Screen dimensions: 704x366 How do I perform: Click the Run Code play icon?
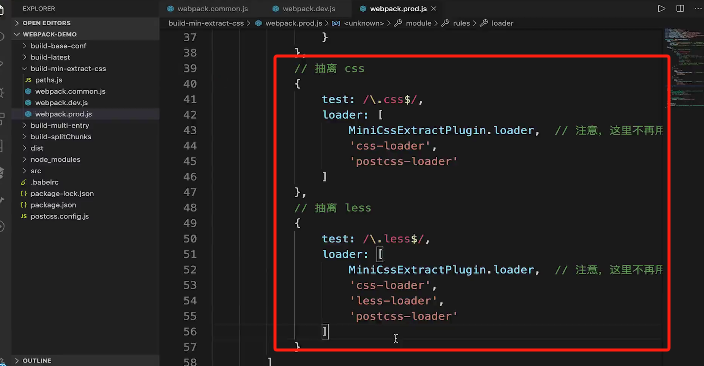click(x=661, y=9)
